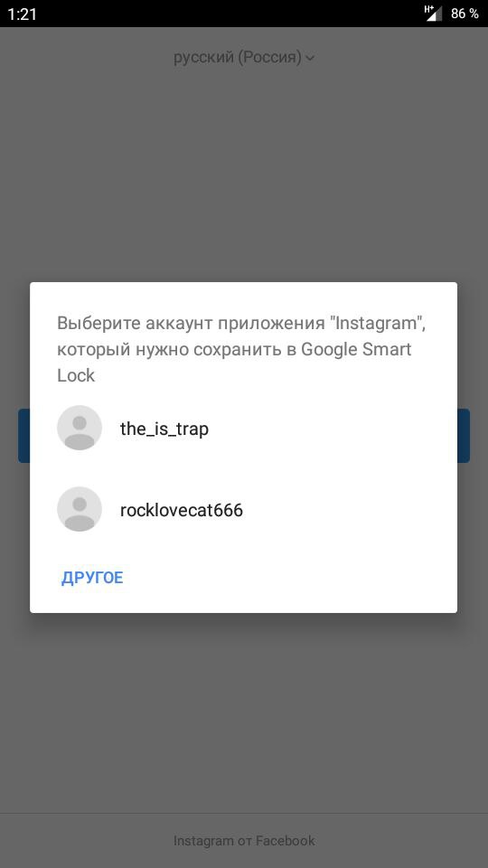The height and width of the screenshot is (868, 488).
Task: Click the word "Instagram" in dialog heading
Action: coord(379,324)
